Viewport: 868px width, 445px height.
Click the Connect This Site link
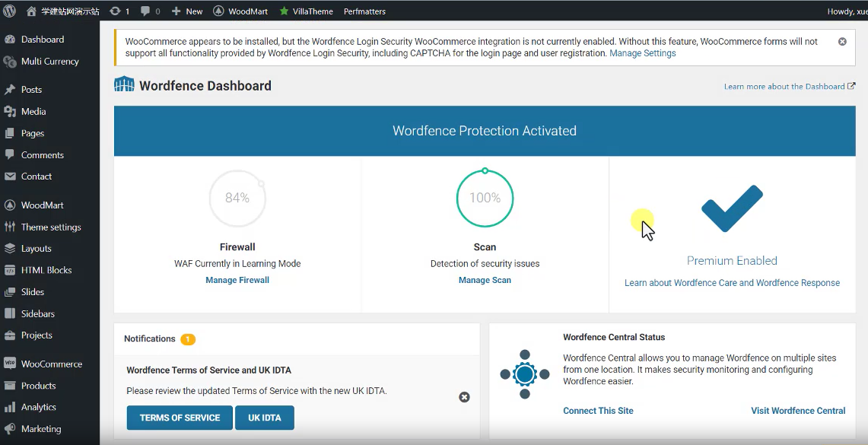click(x=598, y=411)
